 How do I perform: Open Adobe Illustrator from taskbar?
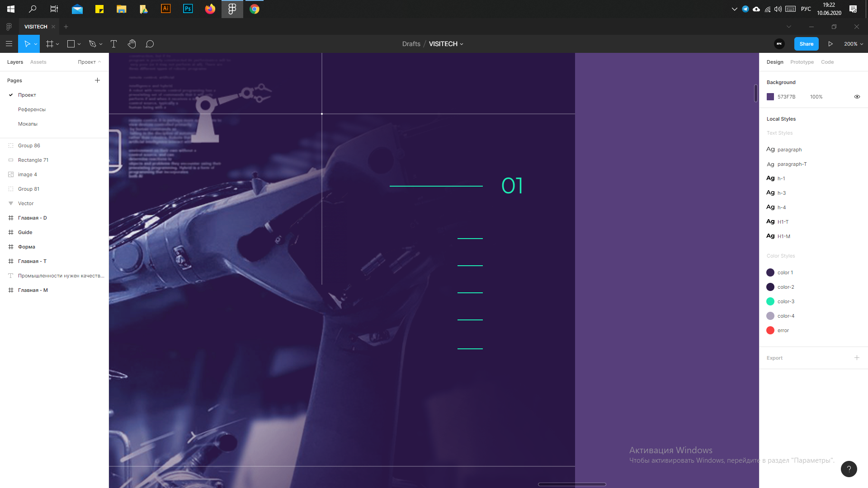click(x=166, y=9)
